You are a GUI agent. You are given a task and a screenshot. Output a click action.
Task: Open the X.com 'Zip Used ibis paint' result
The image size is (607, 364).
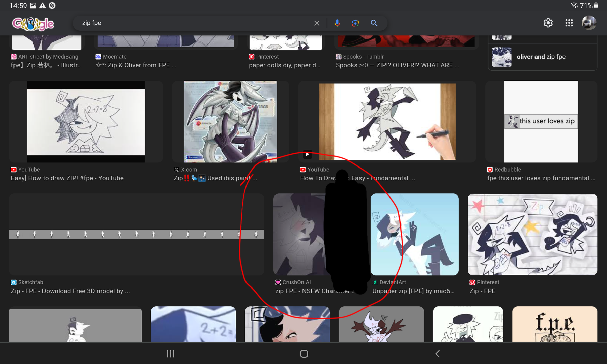pyautogui.click(x=215, y=178)
